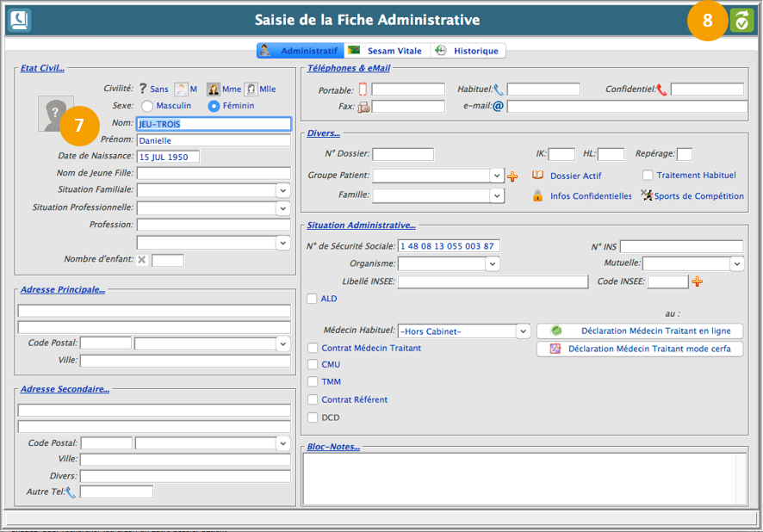The width and height of the screenshot is (763, 532).
Task: Open the Mutuelle dropdown list
Action: (735, 263)
